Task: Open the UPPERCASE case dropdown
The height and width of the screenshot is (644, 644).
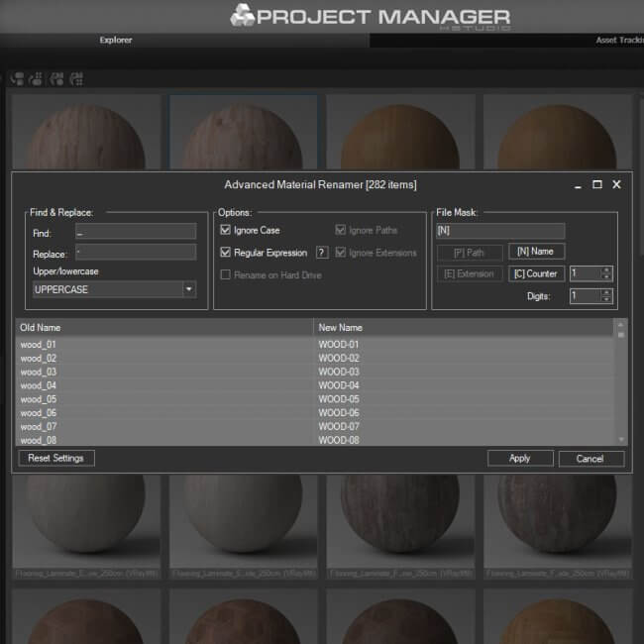Action: point(114,289)
